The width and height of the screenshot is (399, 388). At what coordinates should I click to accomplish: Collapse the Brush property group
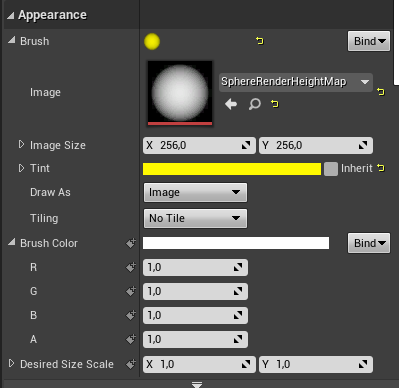(x=12, y=41)
